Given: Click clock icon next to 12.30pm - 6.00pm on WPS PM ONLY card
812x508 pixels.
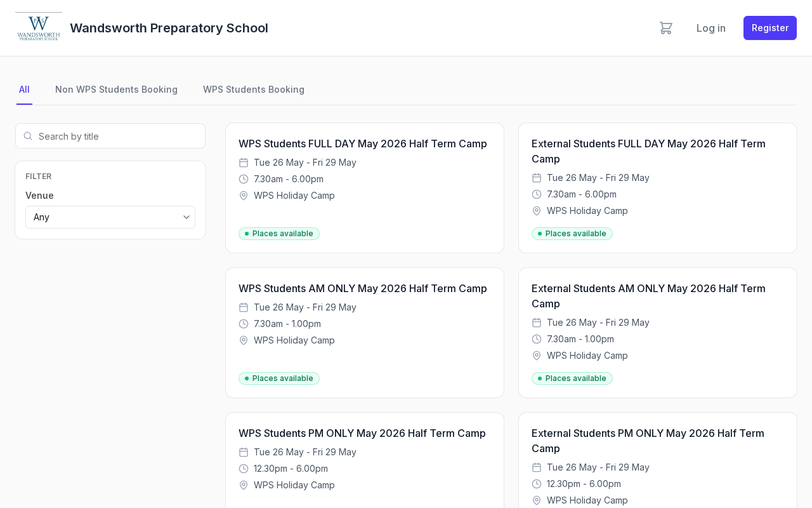Looking at the screenshot, I should 244,469.
